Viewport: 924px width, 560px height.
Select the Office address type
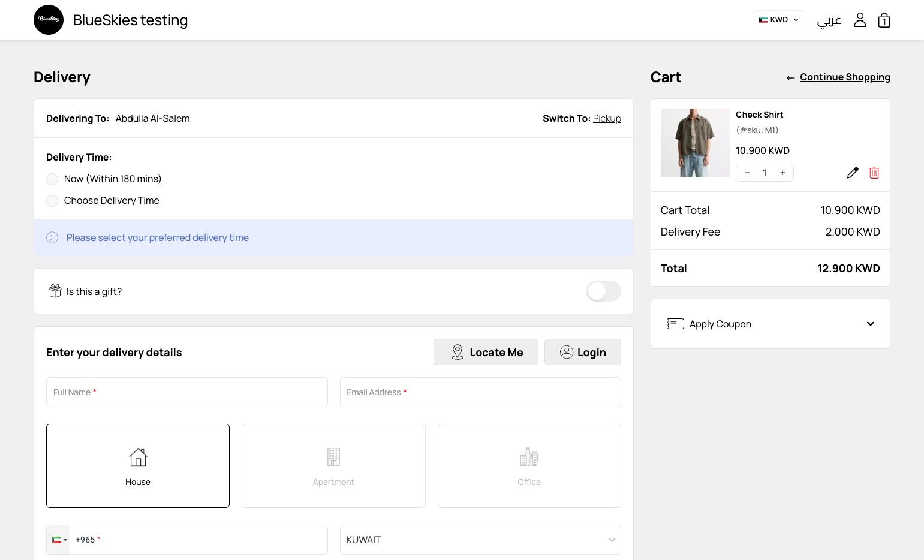click(529, 466)
